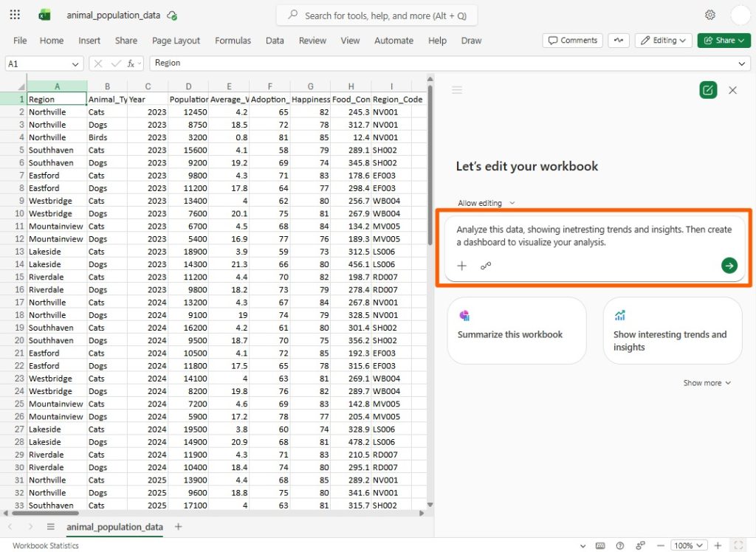Open the Page Layout tab
The image size is (756, 552).
click(176, 41)
